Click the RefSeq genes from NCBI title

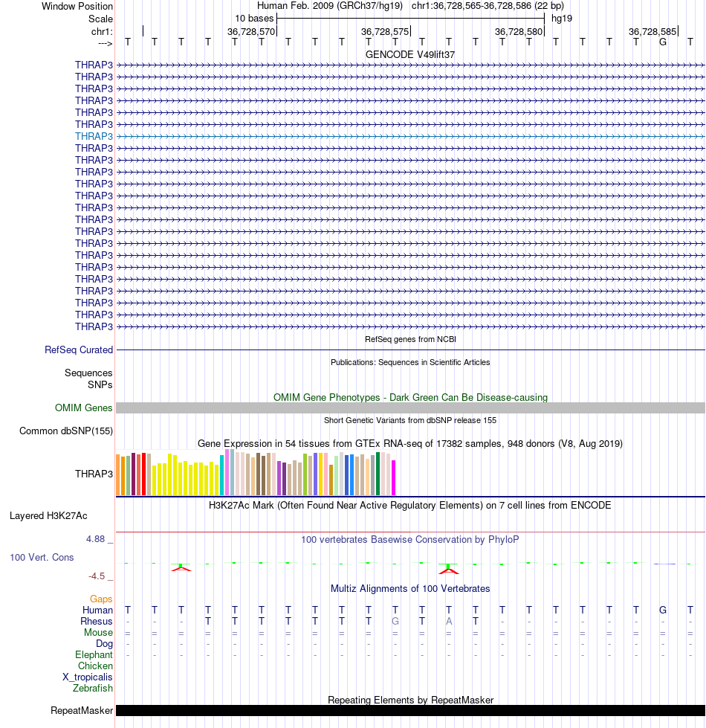410,339
